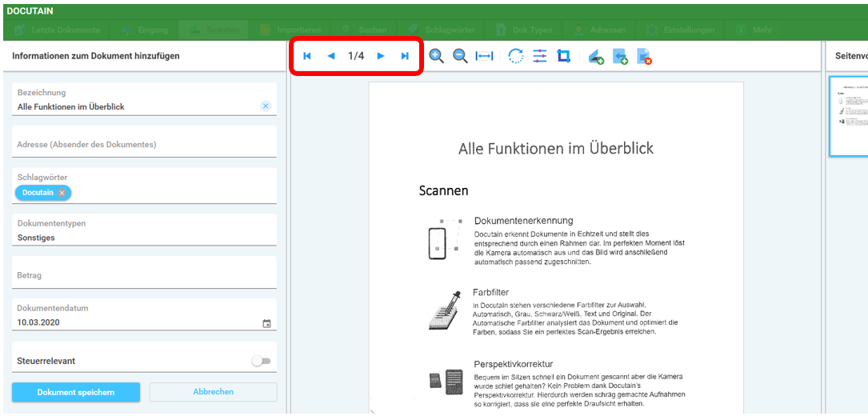Click the heading 'Alle Funktionen im Überblick' in preview

[x=556, y=148]
